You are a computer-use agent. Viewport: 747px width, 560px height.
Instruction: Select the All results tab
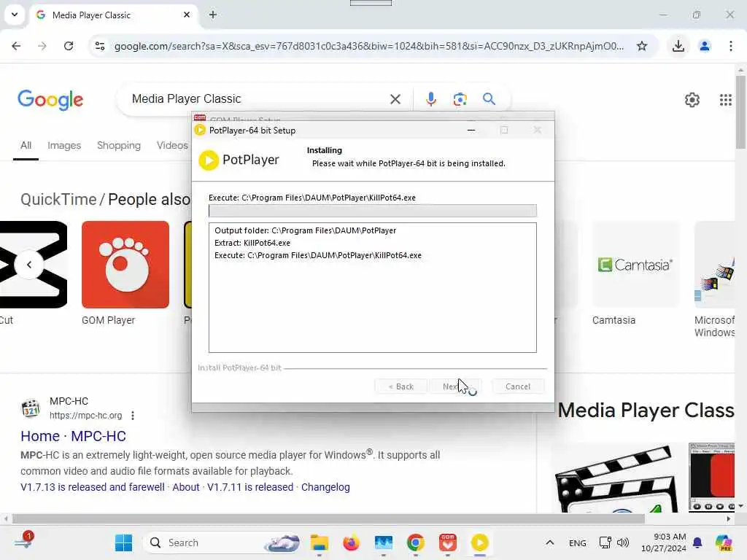[26, 146]
